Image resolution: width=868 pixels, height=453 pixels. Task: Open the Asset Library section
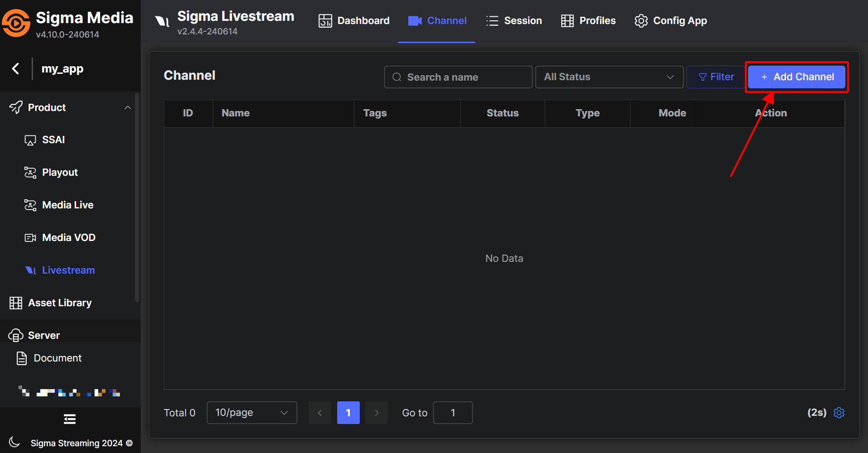59,303
